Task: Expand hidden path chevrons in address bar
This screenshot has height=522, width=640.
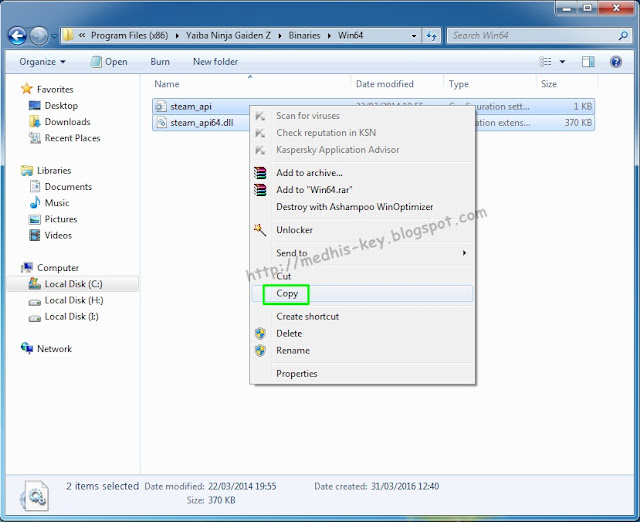Action: [82, 36]
